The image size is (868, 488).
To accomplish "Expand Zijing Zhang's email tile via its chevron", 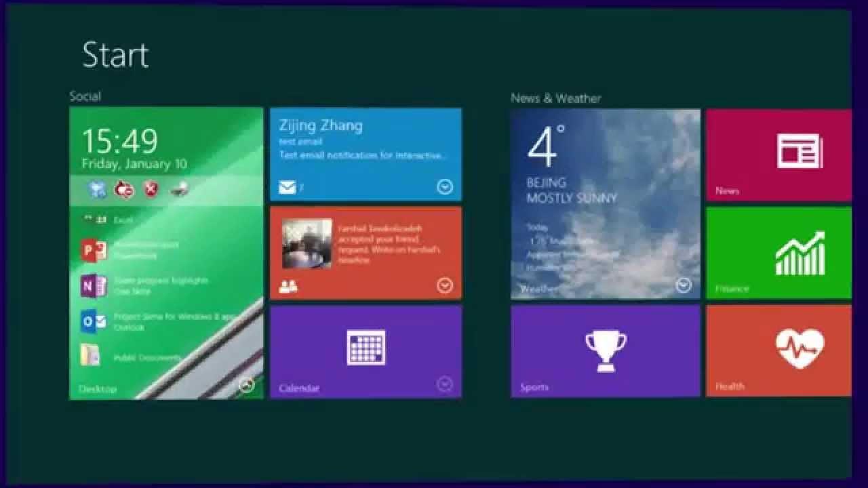I will click(x=446, y=187).
